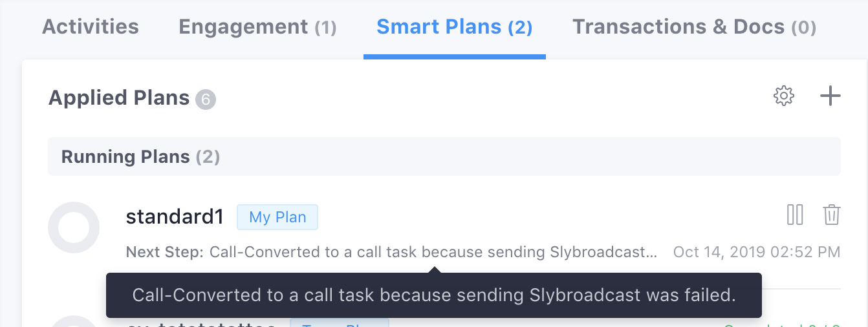Image resolution: width=868 pixels, height=327 pixels.
Task: Click the standard1 progress circle
Action: click(74, 227)
